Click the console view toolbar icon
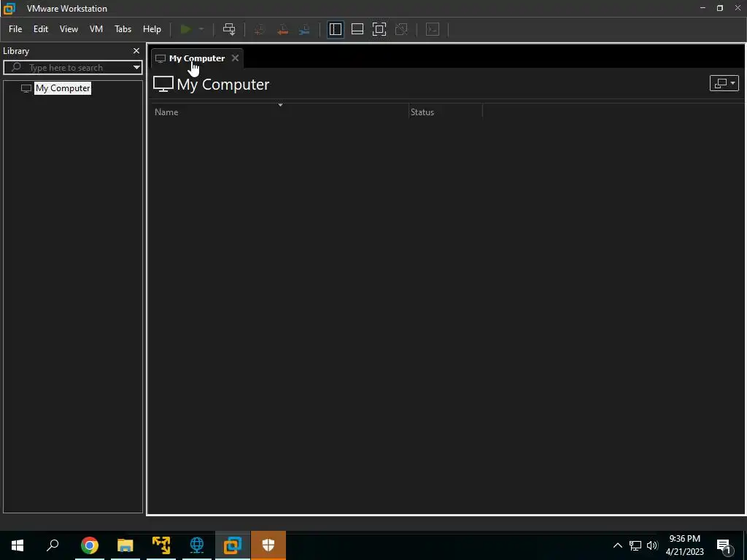 pyautogui.click(x=433, y=29)
